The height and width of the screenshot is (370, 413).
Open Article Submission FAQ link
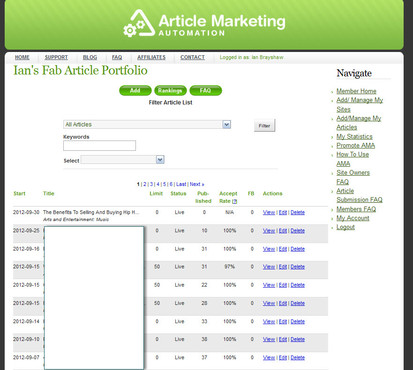(359, 195)
